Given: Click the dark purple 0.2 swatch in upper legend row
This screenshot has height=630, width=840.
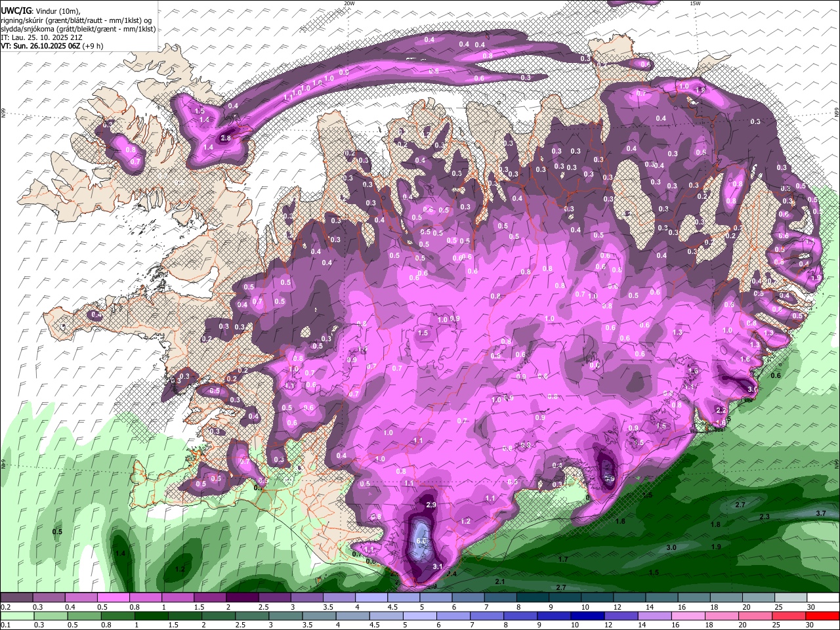Looking at the screenshot, I should 16,598.
